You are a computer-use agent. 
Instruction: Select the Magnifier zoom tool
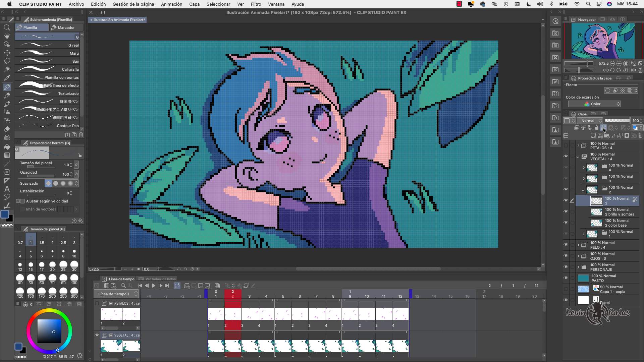pyautogui.click(x=7, y=27)
